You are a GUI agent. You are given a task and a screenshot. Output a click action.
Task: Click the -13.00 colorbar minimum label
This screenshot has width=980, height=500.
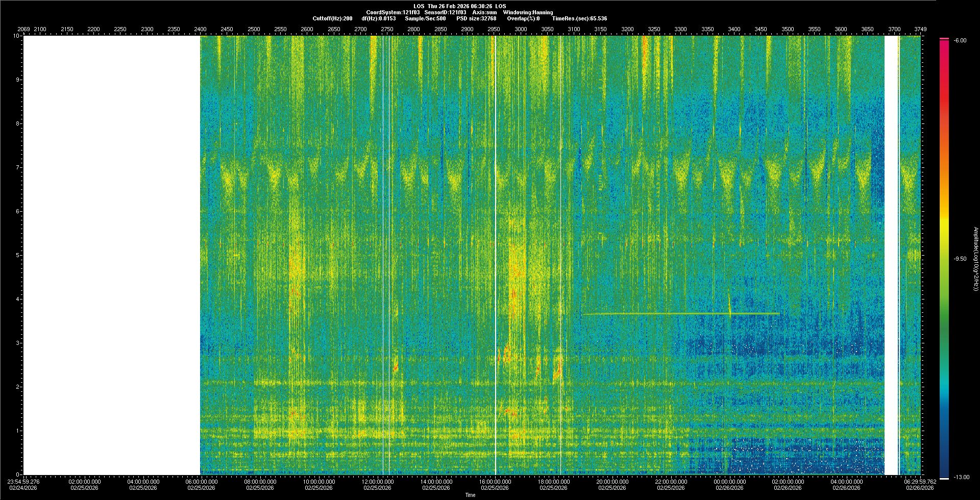point(959,477)
